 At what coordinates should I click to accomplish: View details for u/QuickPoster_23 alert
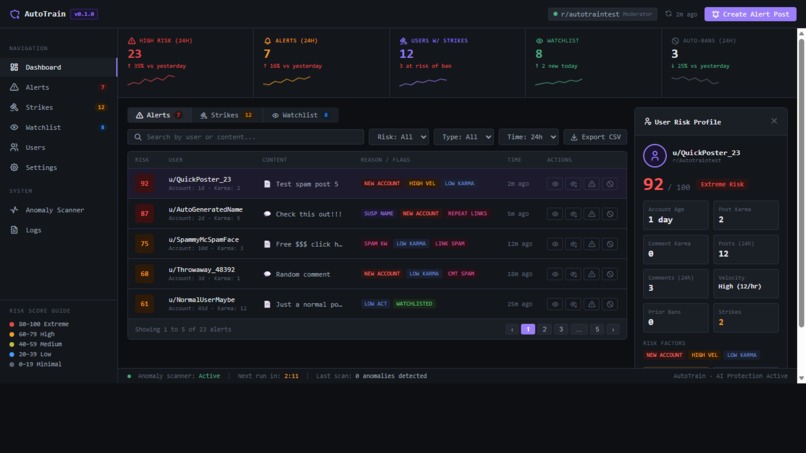tap(555, 184)
